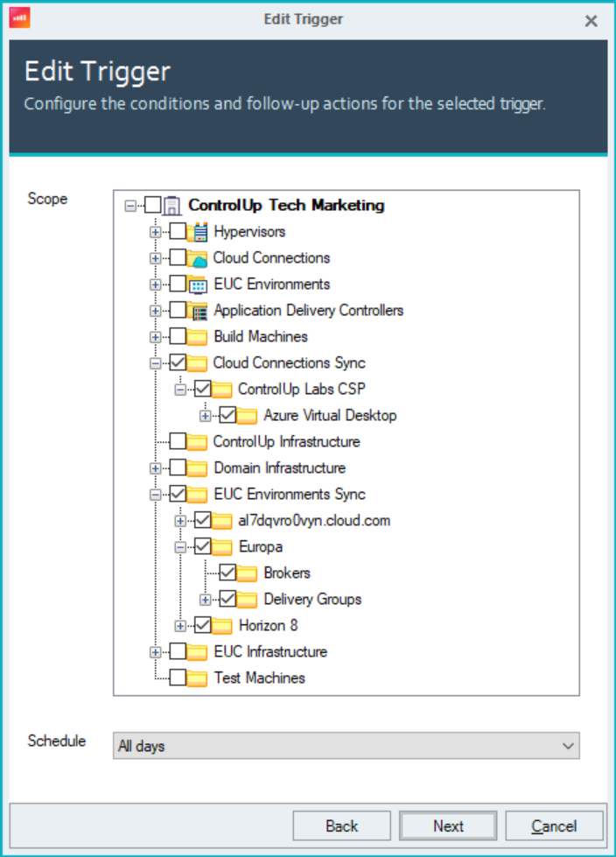Viewport: 616px width, 857px height.
Task: Check the EUC Infrastructure checkbox
Action: (x=178, y=651)
